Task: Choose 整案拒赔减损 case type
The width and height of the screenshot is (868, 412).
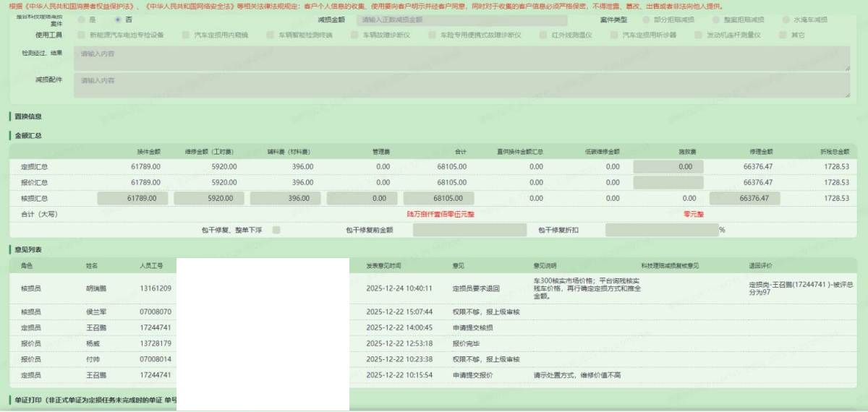Action: pos(717,20)
